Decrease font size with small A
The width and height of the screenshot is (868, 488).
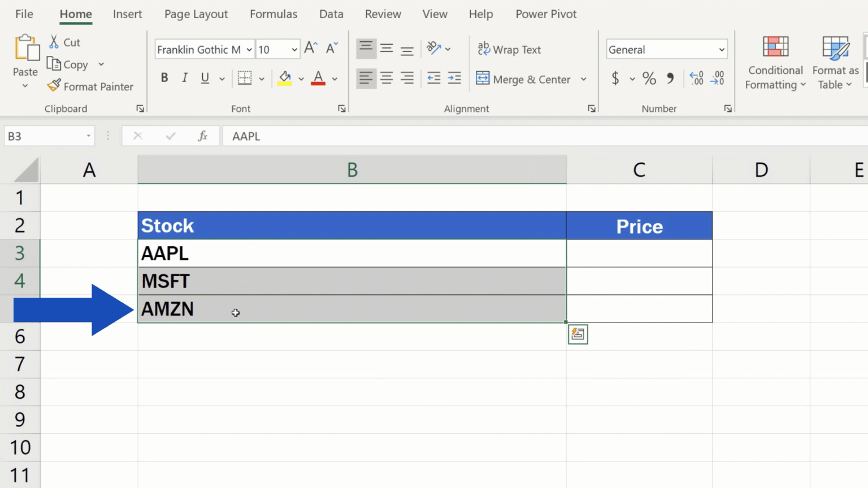click(x=332, y=49)
